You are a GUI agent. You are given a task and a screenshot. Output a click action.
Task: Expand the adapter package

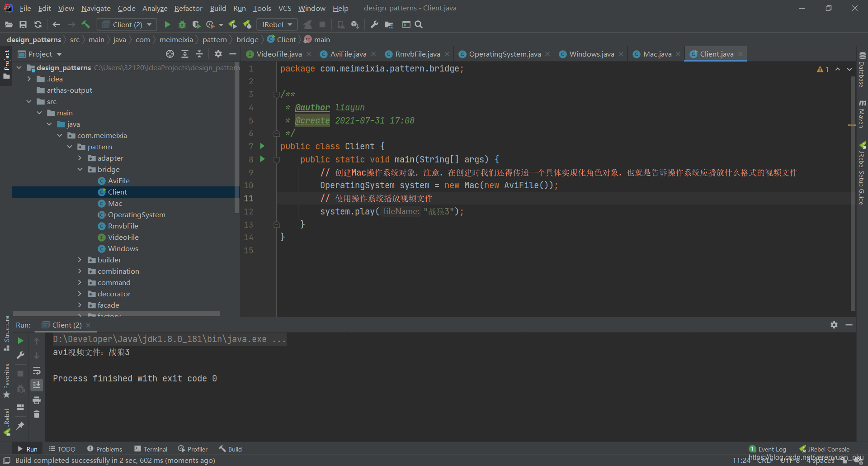tap(80, 158)
